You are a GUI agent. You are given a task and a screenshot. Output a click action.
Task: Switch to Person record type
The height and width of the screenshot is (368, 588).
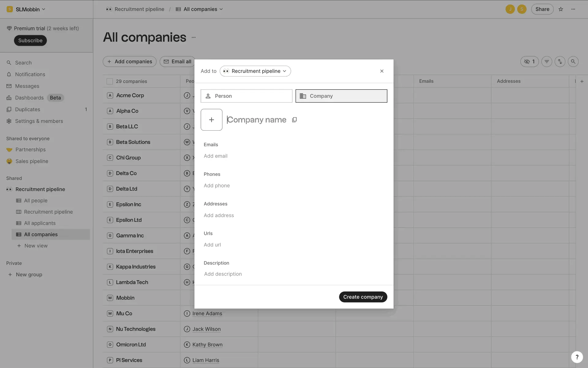coord(246,96)
